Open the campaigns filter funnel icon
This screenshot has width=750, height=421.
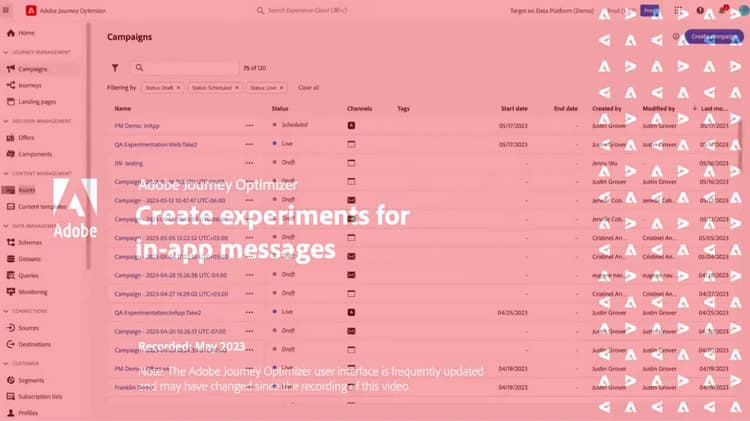point(115,68)
